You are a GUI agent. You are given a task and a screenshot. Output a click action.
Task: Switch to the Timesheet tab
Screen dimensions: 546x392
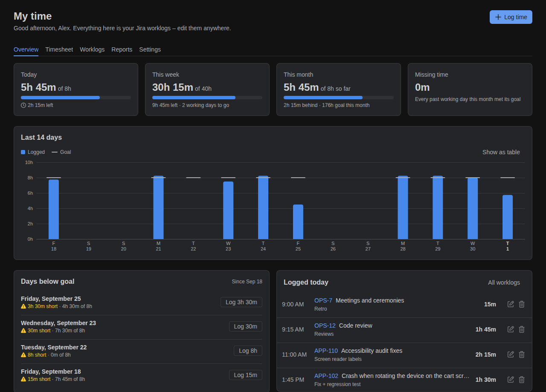pos(59,49)
